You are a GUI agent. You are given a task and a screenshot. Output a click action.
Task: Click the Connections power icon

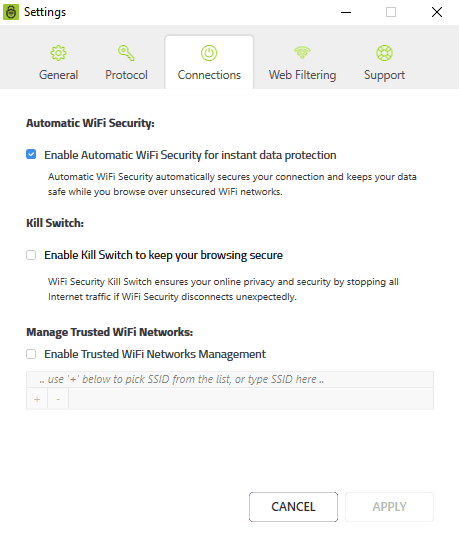pos(209,53)
